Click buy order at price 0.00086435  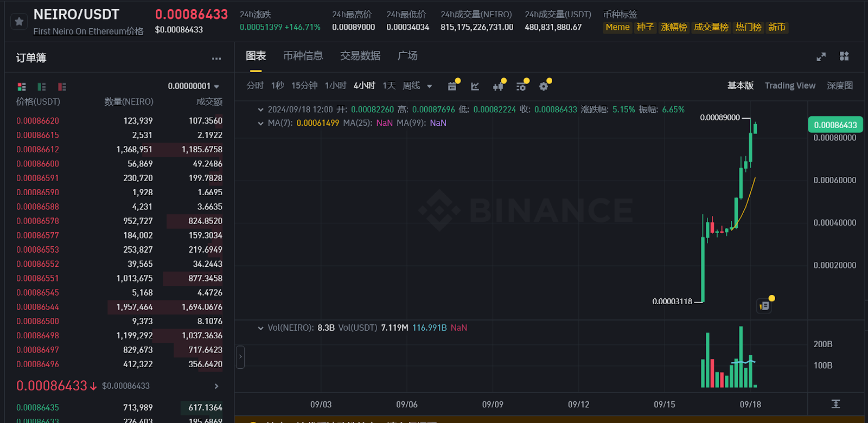coord(119,408)
